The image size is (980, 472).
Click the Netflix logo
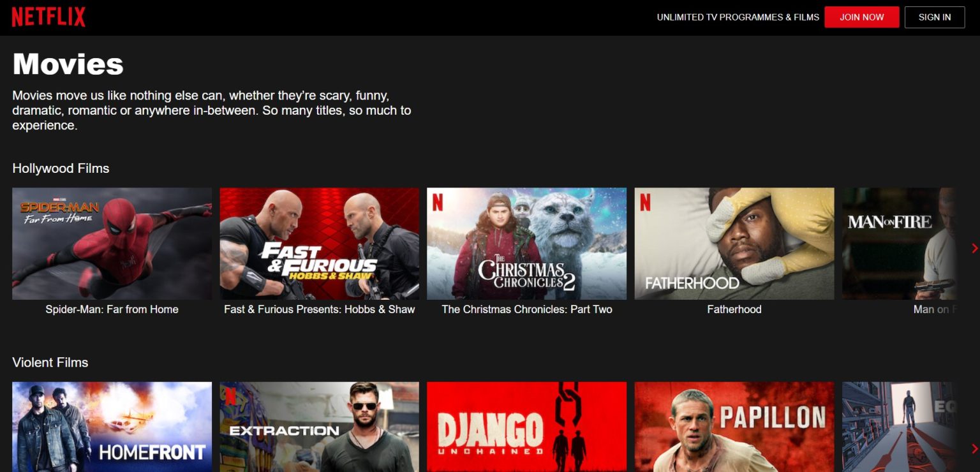click(x=47, y=17)
